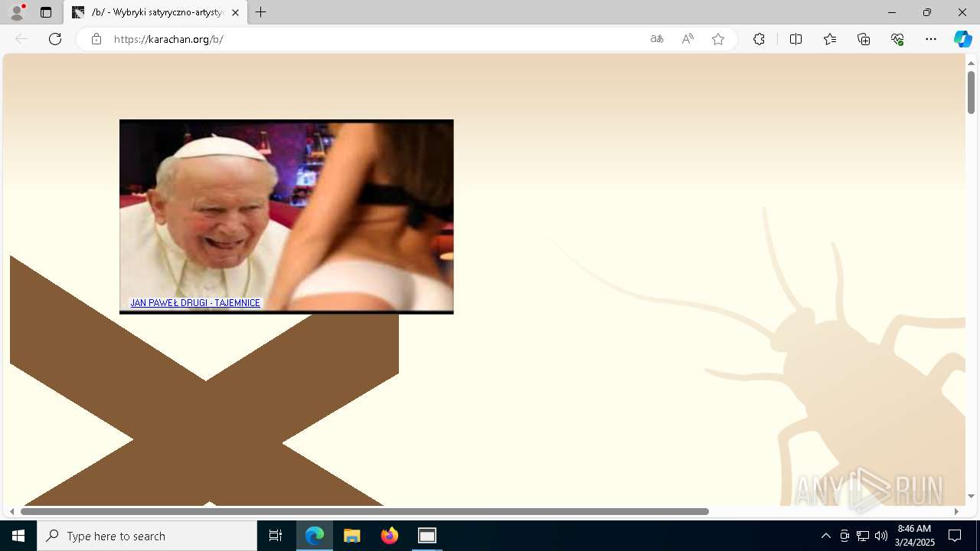This screenshot has height=551, width=980.
Task: Open Favorites list
Action: pyautogui.click(x=830, y=39)
